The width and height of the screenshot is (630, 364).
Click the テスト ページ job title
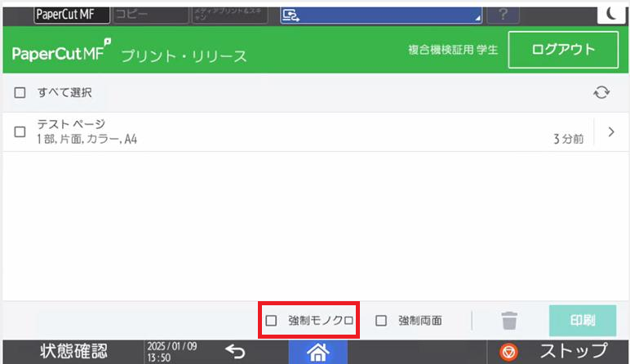click(x=71, y=124)
